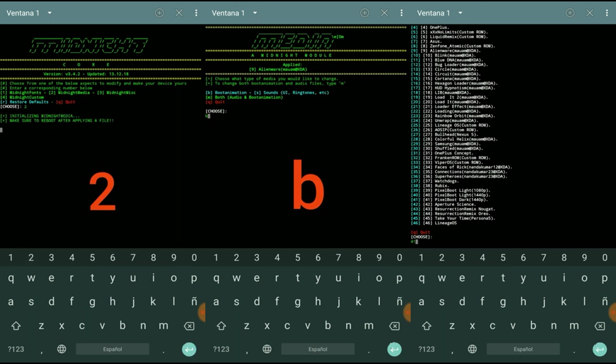616x364 pixels.
Task: Tap number key 2 on MidnightCore screen keyboard
Action: 31,258
